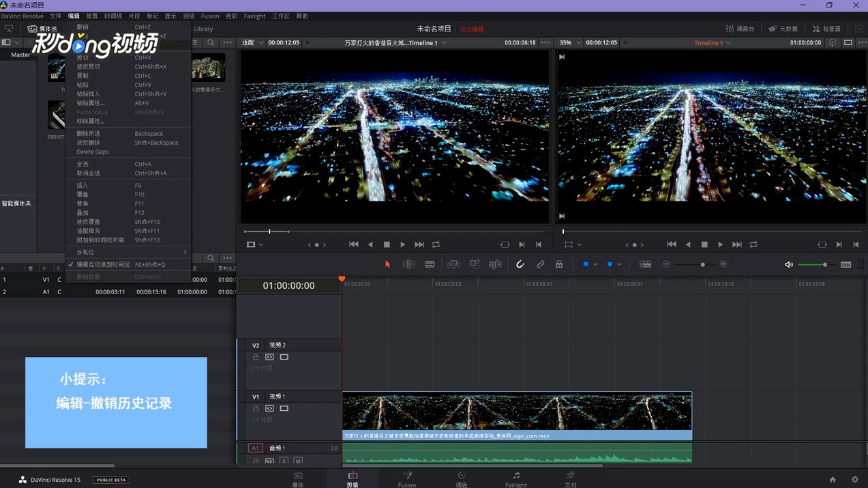The width and height of the screenshot is (868, 488).
Task: Jump to first frame in source viewer
Action: (353, 244)
